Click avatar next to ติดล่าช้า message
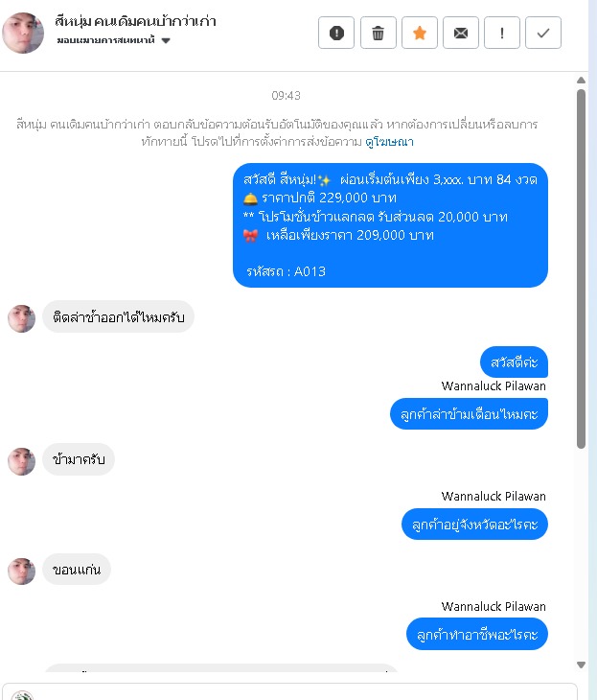The width and height of the screenshot is (597, 700). 21,318
